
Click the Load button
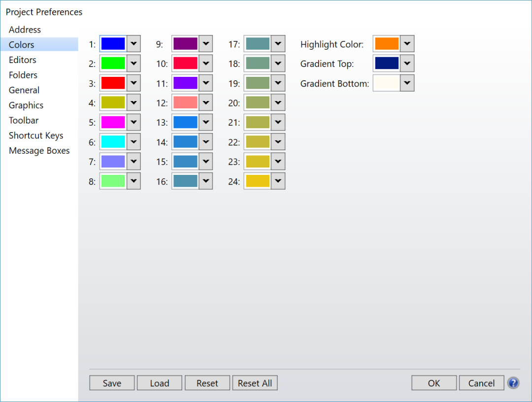160,383
